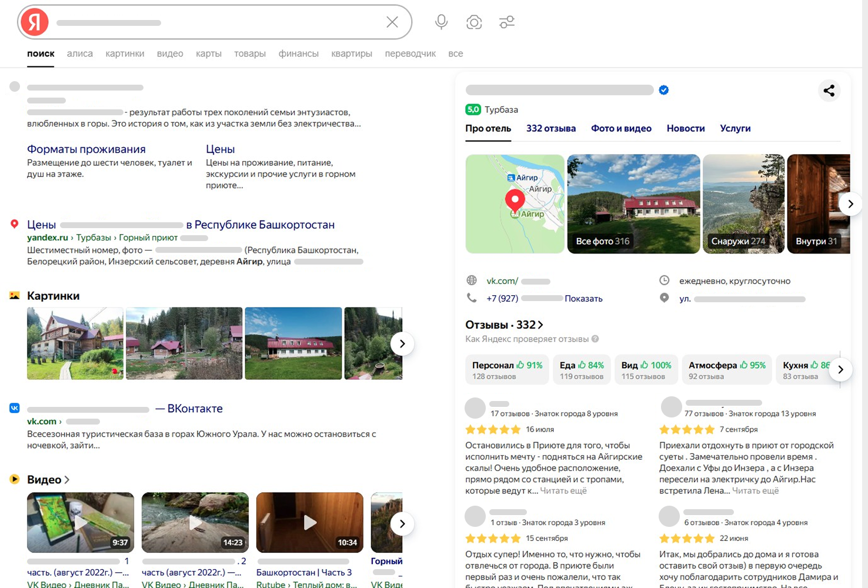Click the phone icon
The height and width of the screenshot is (588, 868).
click(472, 298)
